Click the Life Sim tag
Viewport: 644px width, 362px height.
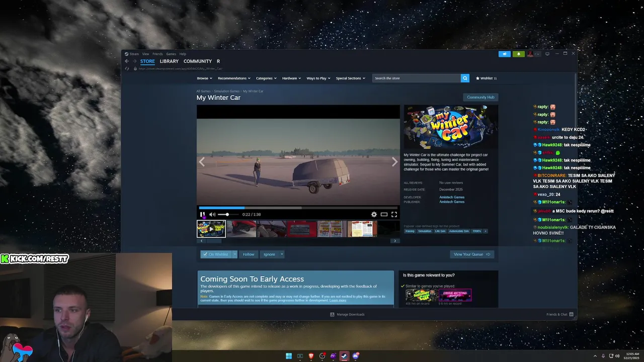point(440,231)
